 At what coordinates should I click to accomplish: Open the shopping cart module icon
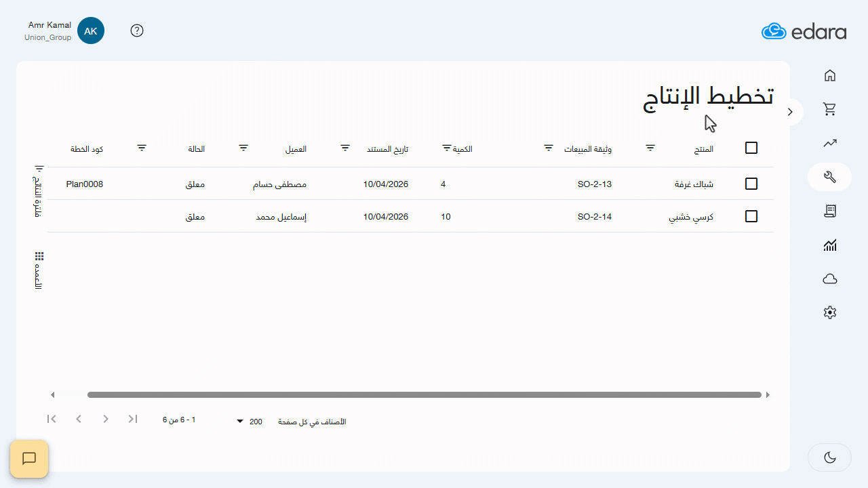coord(829,109)
